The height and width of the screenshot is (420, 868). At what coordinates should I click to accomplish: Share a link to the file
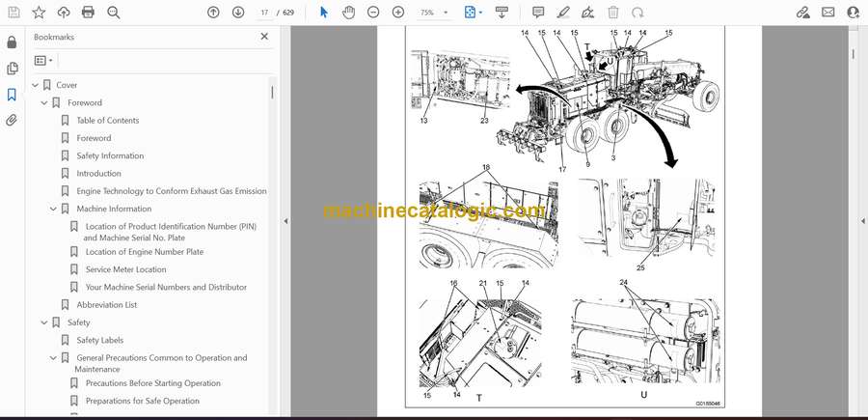click(802, 13)
